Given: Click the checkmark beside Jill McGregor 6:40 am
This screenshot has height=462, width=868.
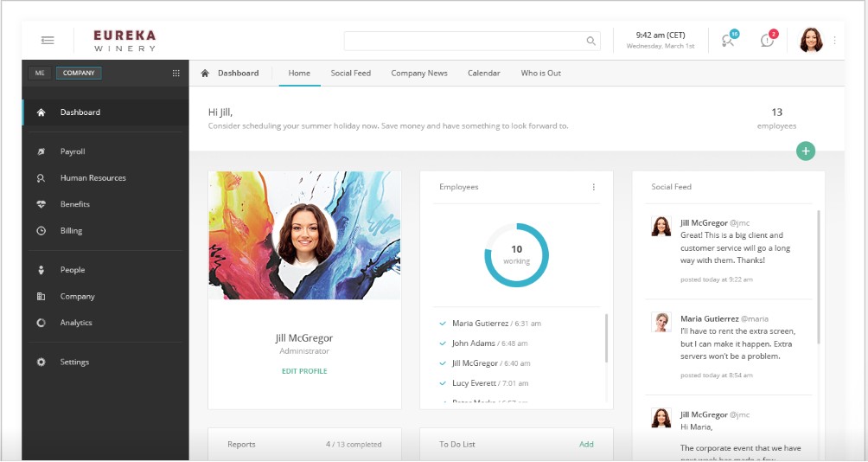Looking at the screenshot, I should 443,363.
